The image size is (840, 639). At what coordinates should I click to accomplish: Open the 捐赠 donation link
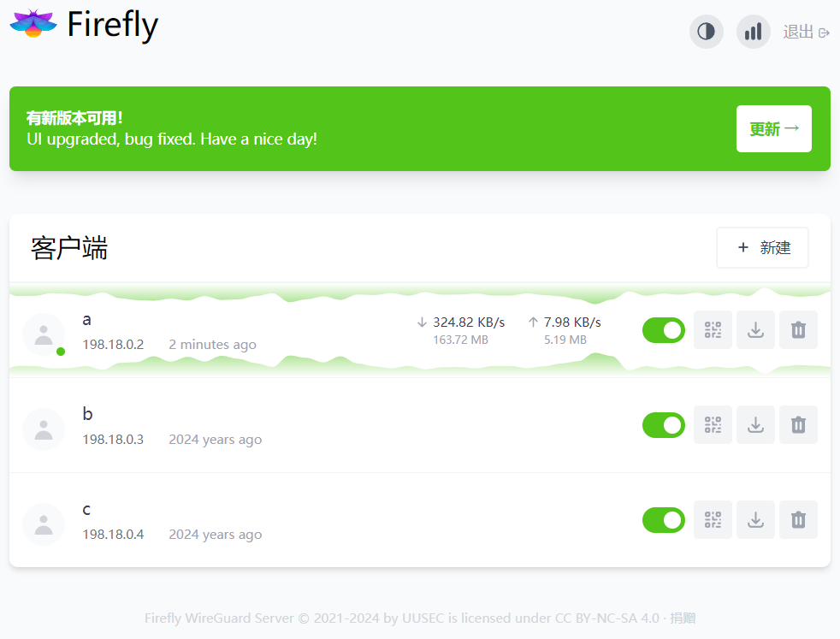click(x=682, y=618)
